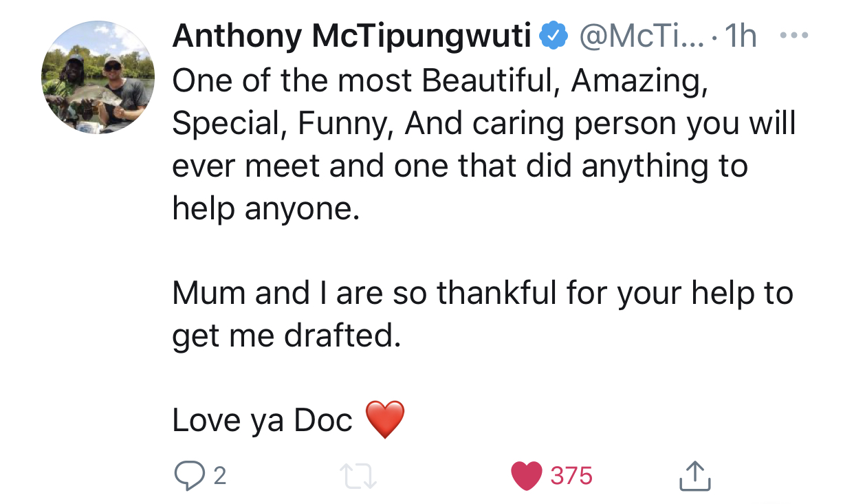Click the Anthony McTipungwuti display name
Screen dimensions: 854x504
[x=352, y=36]
